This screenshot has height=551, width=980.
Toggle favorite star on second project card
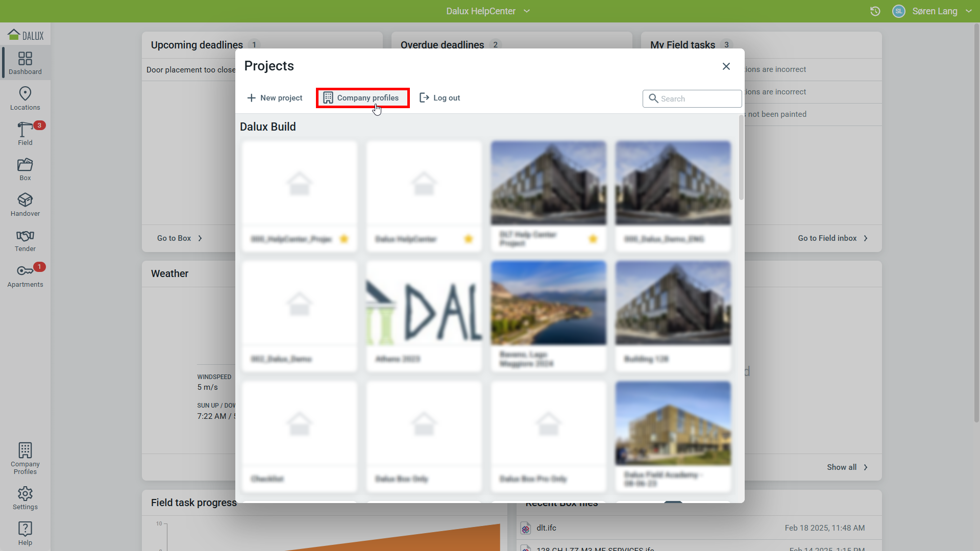(469, 239)
